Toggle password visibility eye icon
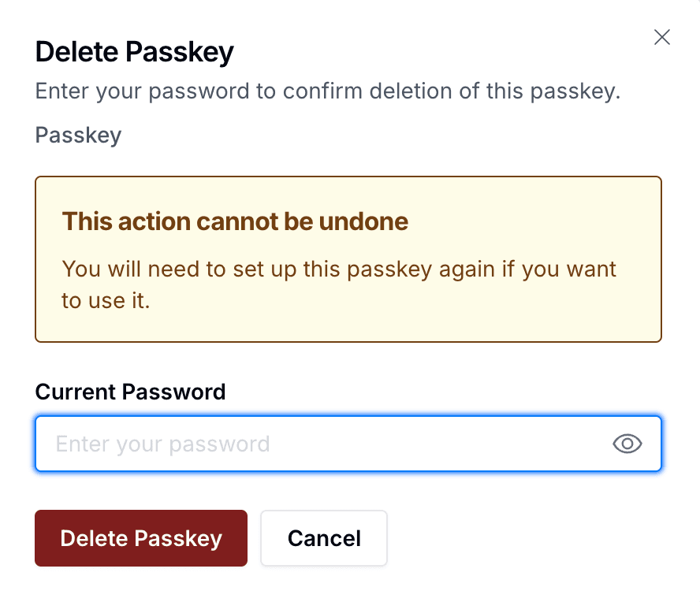Image resolution: width=700 pixels, height=602 pixels. [x=627, y=444]
